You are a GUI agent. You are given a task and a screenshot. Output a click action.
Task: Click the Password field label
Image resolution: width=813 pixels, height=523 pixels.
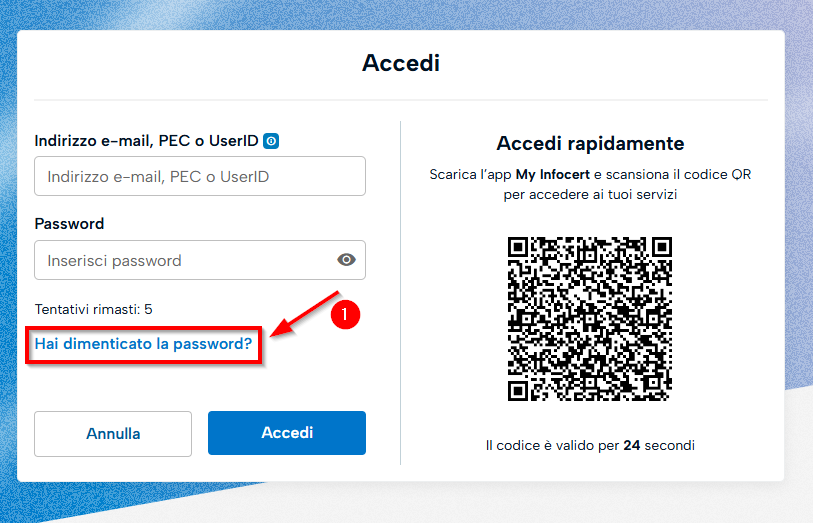(x=69, y=224)
